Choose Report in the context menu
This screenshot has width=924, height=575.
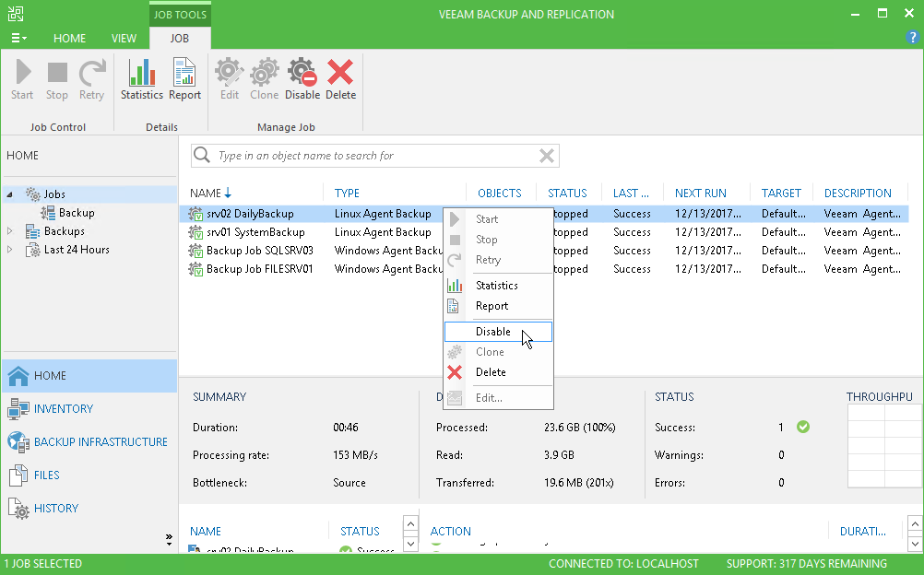pos(498,306)
